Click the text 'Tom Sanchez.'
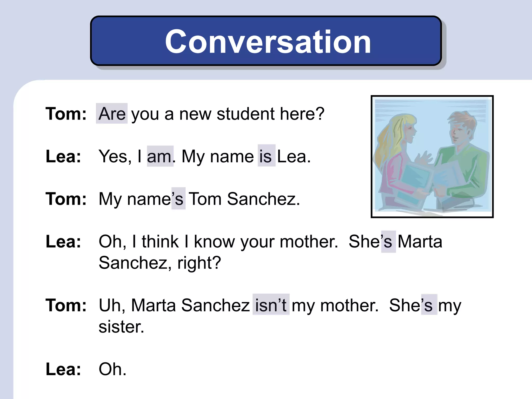This screenshot has height=399, width=532. tap(244, 199)
